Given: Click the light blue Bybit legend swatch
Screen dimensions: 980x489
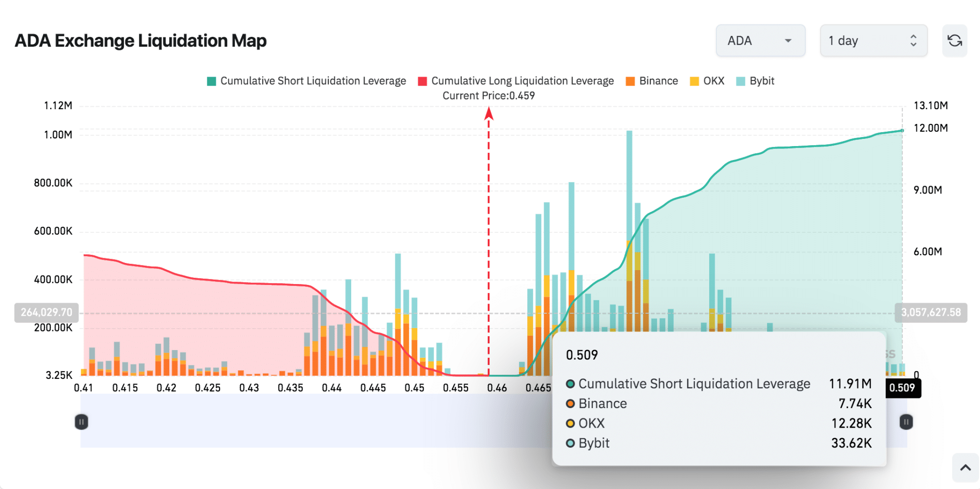Looking at the screenshot, I should [741, 81].
